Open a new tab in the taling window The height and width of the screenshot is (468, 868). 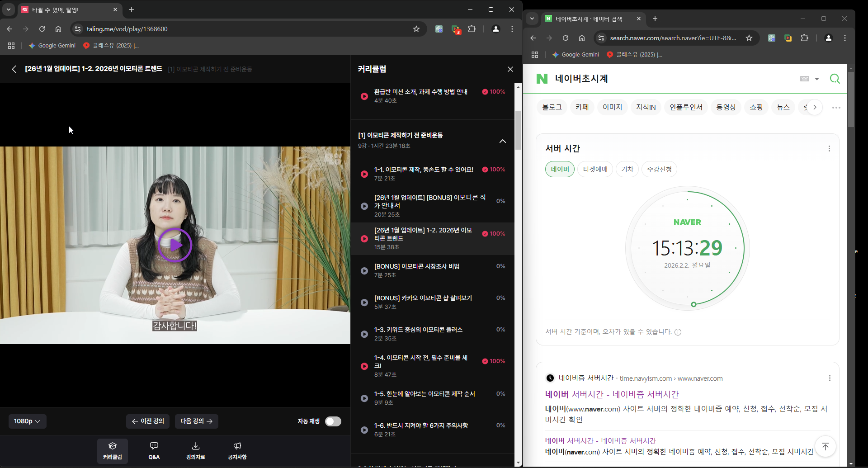pos(132,9)
